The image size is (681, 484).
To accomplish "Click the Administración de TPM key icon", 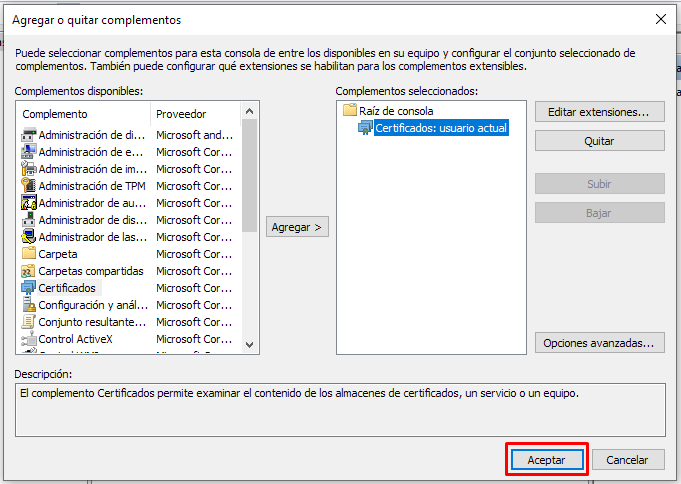I will click(29, 186).
